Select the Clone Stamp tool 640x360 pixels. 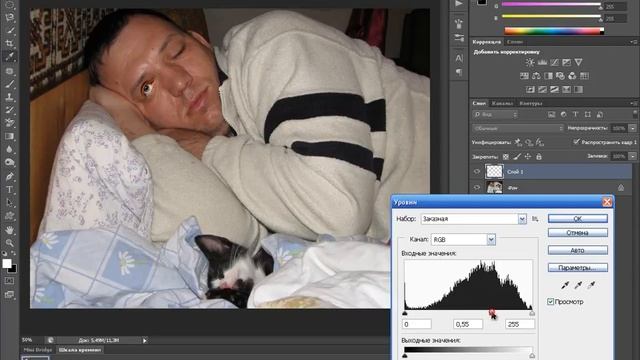9,97
